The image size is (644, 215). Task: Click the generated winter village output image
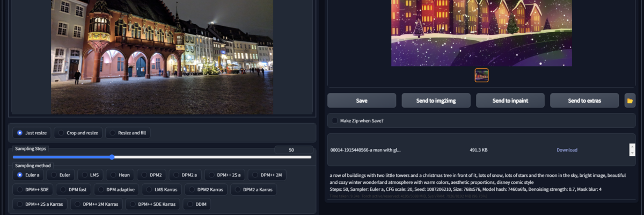[x=481, y=32]
